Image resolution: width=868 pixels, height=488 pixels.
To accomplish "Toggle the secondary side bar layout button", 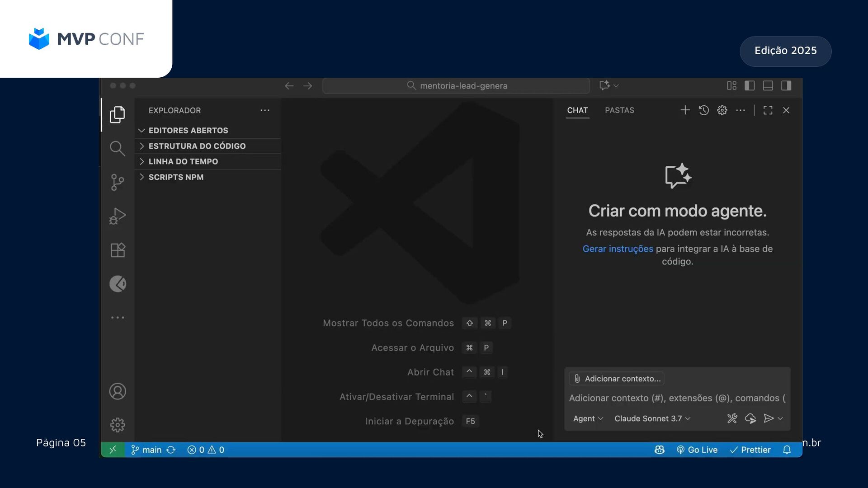I will 786,85.
